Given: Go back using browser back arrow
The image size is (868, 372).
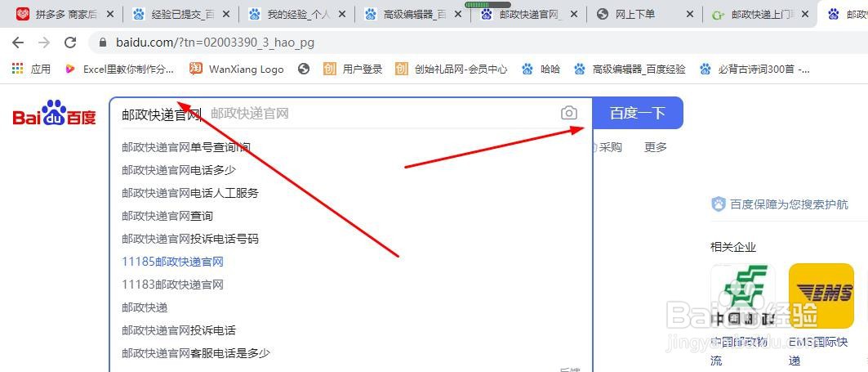Looking at the screenshot, I should 18,43.
